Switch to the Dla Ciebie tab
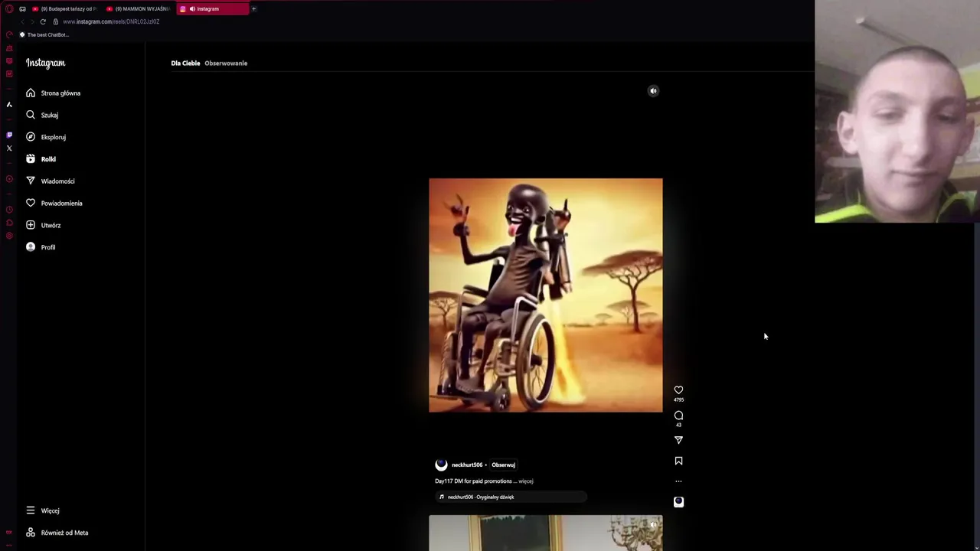980x551 pixels. (185, 63)
